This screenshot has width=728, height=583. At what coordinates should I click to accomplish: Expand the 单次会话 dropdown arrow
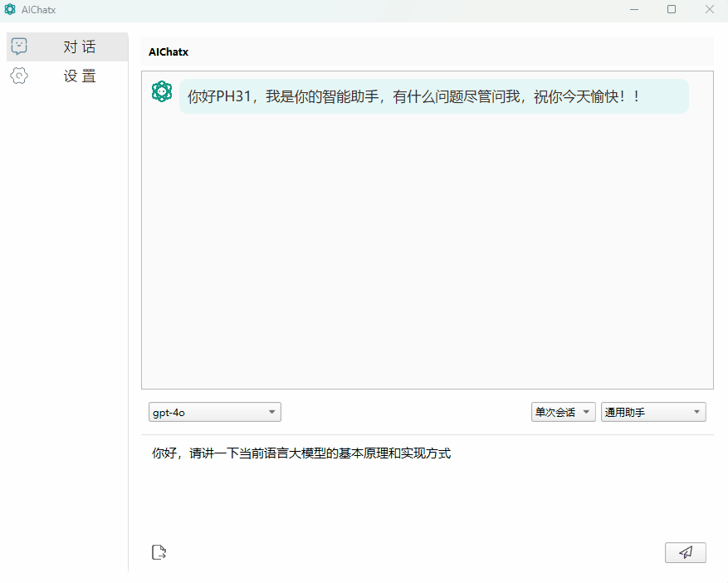coord(586,411)
